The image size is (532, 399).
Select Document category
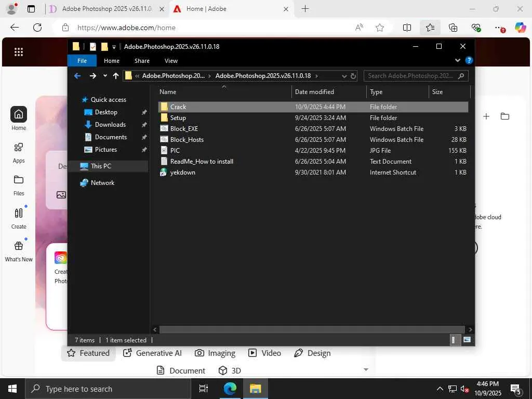click(x=181, y=370)
